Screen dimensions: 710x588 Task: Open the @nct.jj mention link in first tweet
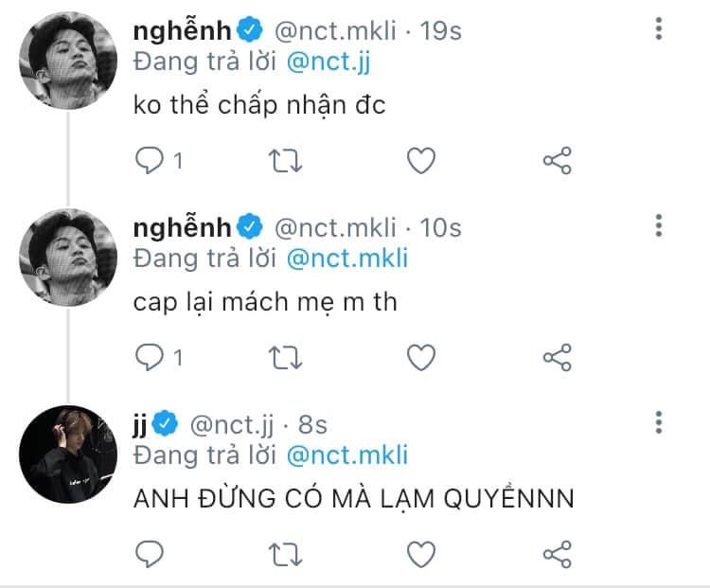(321, 62)
